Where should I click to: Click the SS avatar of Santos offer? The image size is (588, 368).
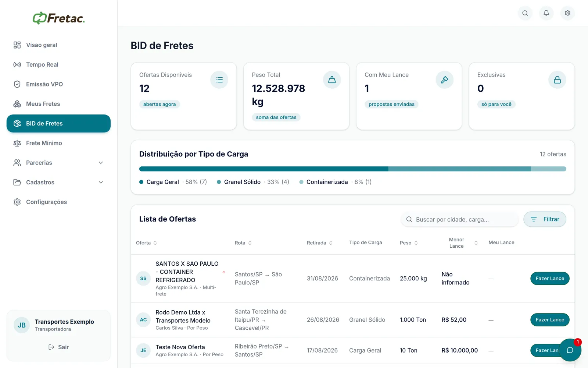[x=143, y=279]
